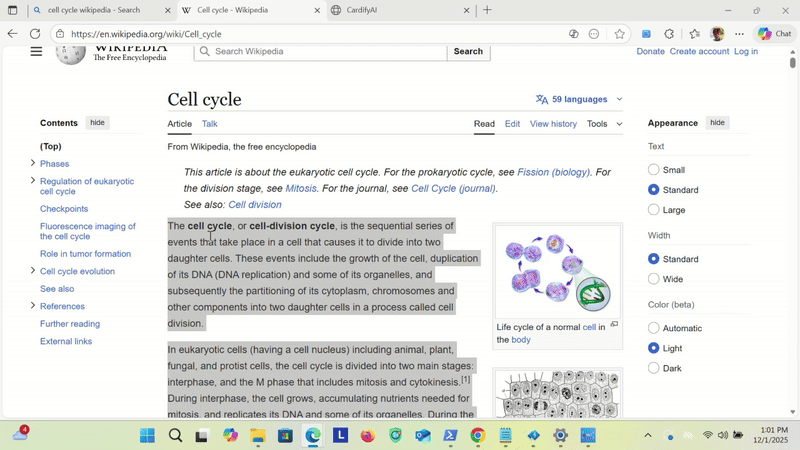Follow the Fission (biology) link
Viewport: 800px width, 450px height.
(553, 172)
